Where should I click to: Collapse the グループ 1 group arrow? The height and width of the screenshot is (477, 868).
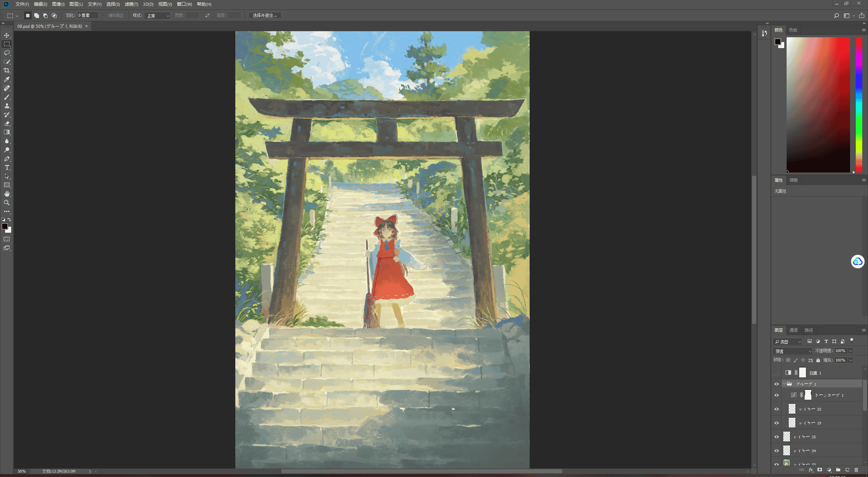784,384
